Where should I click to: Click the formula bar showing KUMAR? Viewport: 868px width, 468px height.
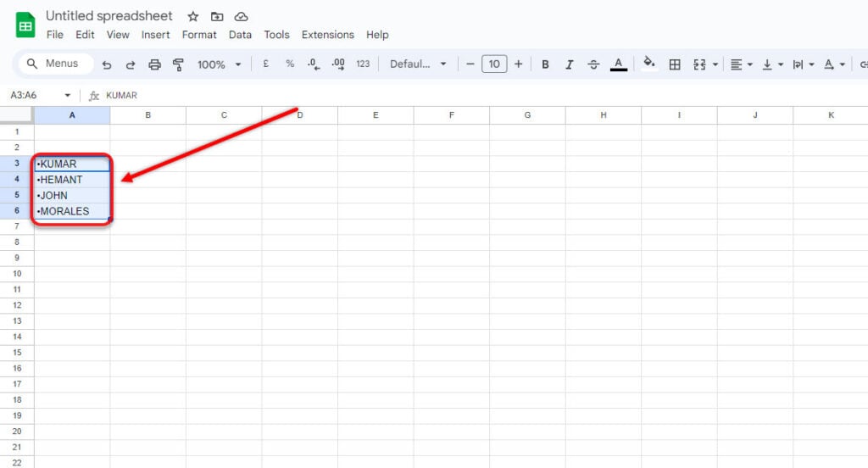pyautogui.click(x=481, y=95)
